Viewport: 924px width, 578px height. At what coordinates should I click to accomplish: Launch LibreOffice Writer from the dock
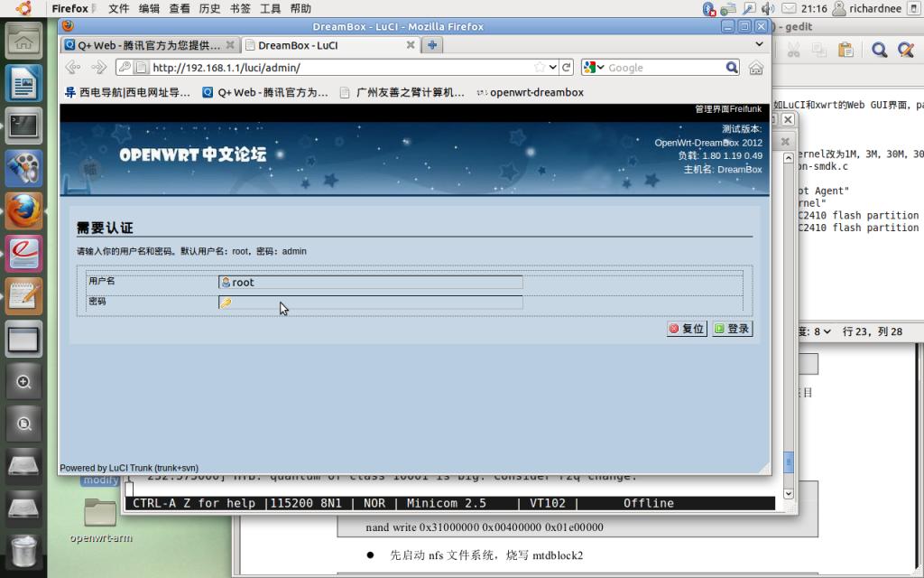(x=23, y=83)
